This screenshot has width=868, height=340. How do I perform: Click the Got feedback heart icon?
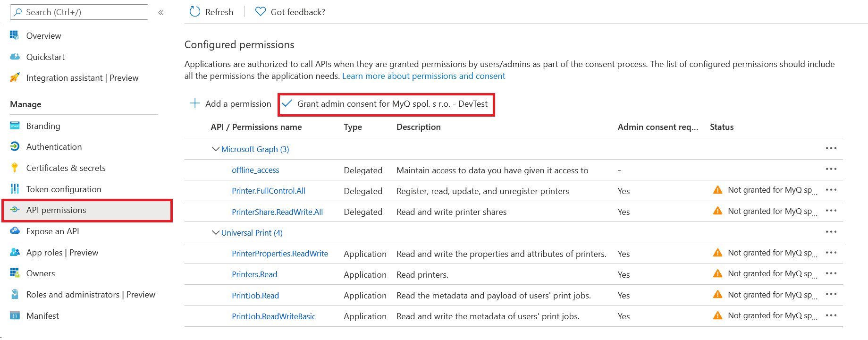[x=260, y=12]
